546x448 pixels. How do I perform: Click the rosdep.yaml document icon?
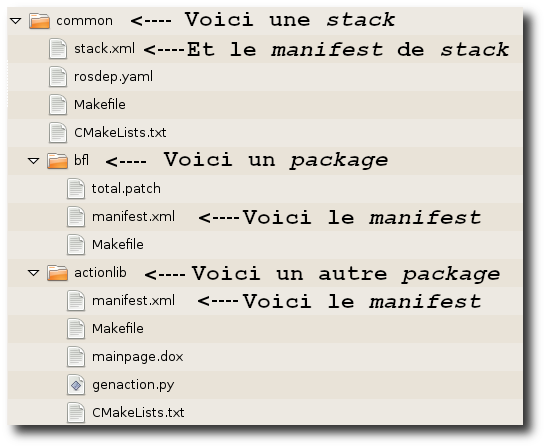[x=58, y=77]
